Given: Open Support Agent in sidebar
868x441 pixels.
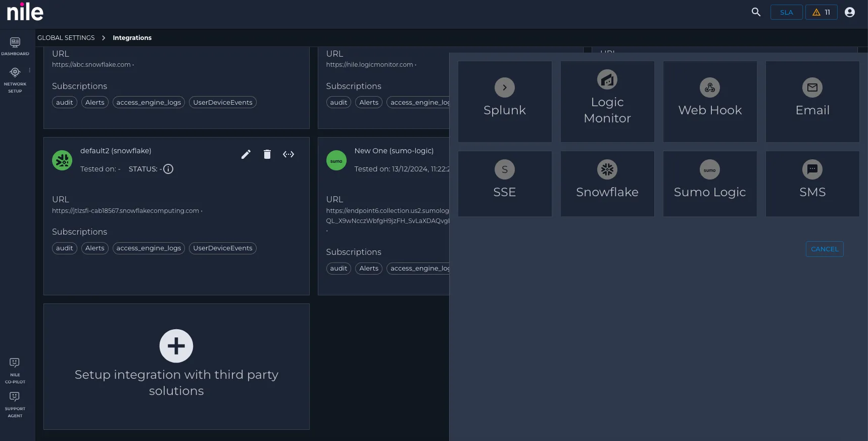Looking at the screenshot, I should tap(15, 405).
